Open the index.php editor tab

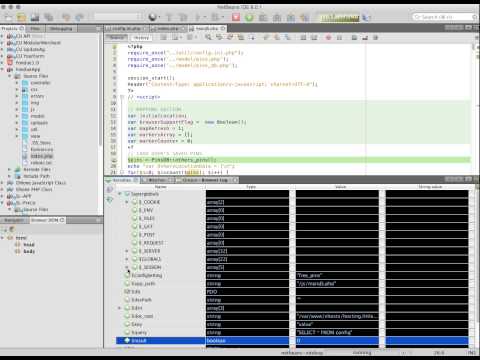click(x=169, y=29)
